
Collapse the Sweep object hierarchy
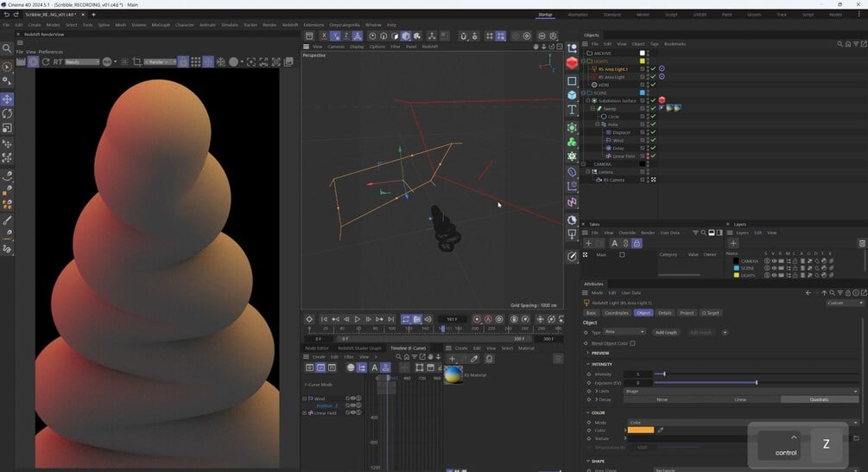coord(592,109)
